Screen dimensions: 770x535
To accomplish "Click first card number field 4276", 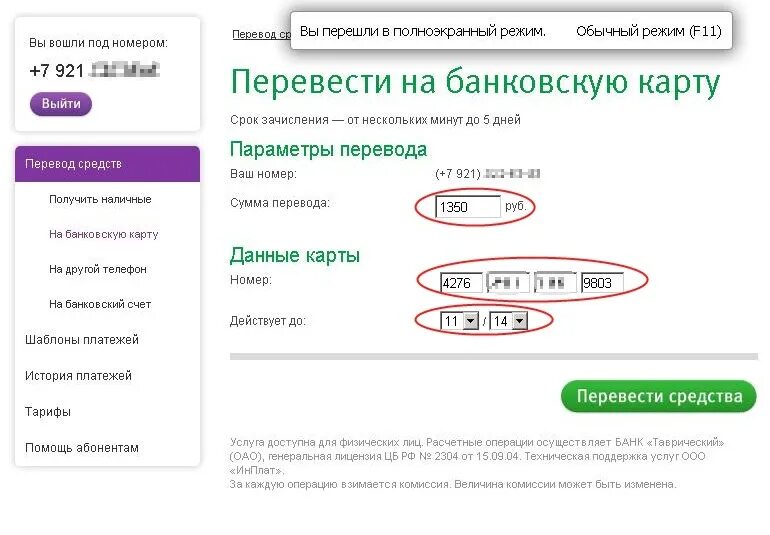I will tap(461, 283).
